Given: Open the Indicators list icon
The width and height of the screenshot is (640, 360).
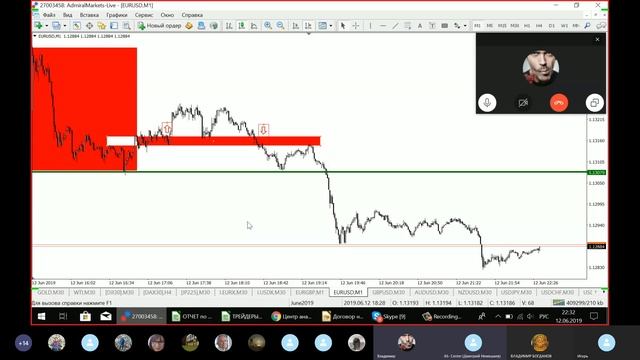Looking at the screenshot, I should (x=322, y=26).
